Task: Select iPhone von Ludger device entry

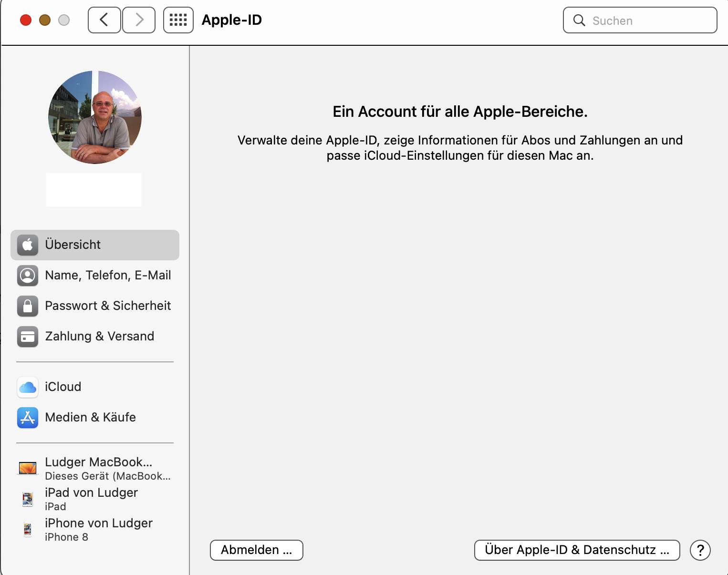Action: pyautogui.click(x=95, y=529)
